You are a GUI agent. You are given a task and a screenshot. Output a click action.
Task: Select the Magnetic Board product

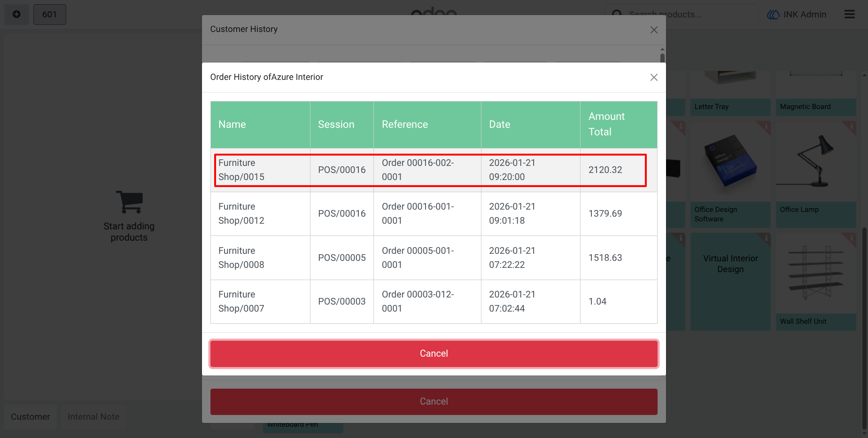click(x=816, y=94)
